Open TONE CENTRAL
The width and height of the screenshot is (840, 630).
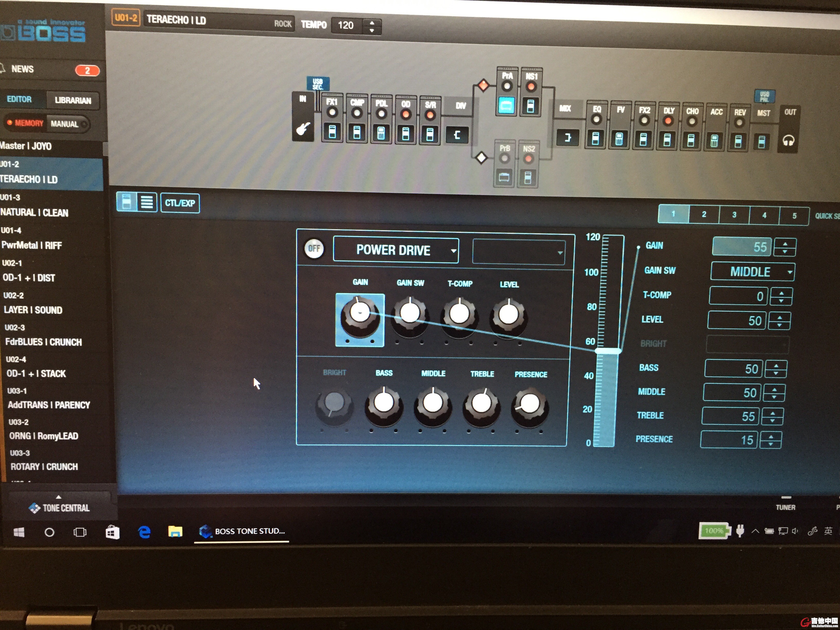[60, 507]
